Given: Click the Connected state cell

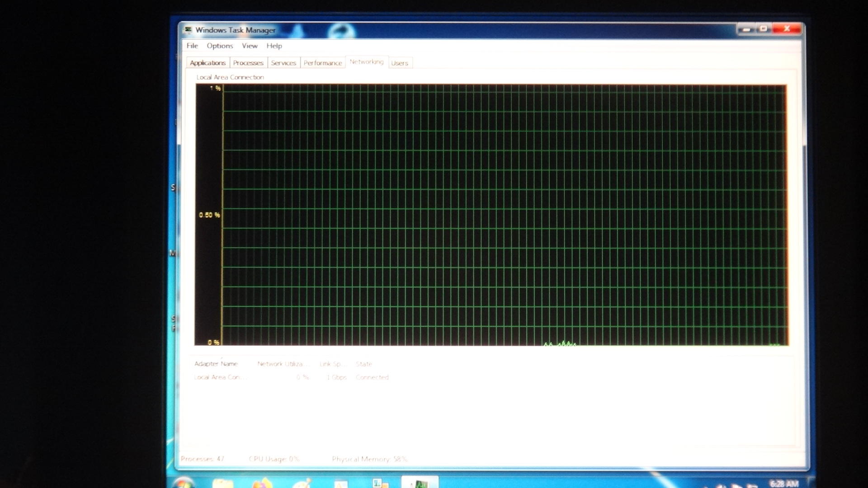Looking at the screenshot, I should pos(372,377).
